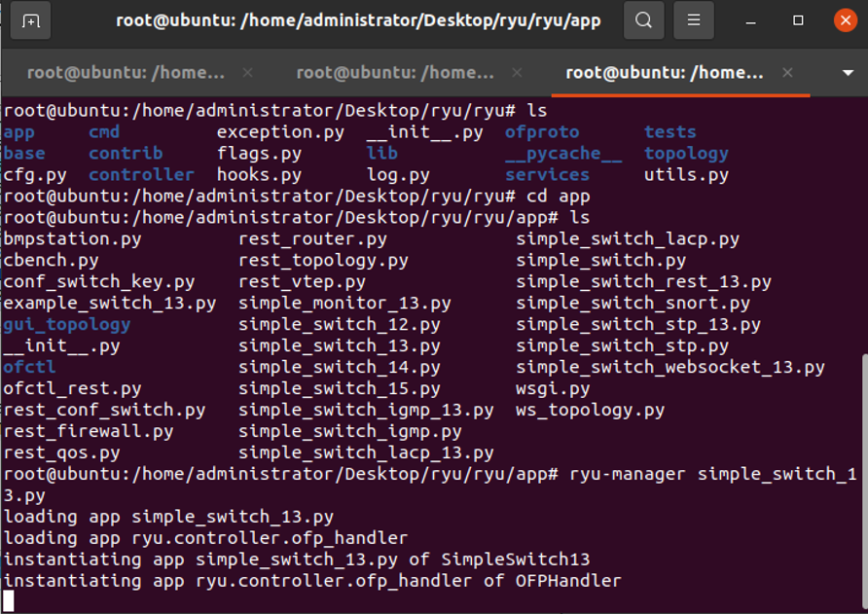The height and width of the screenshot is (614, 868).
Task: Open a new terminal tab
Action: point(31,20)
